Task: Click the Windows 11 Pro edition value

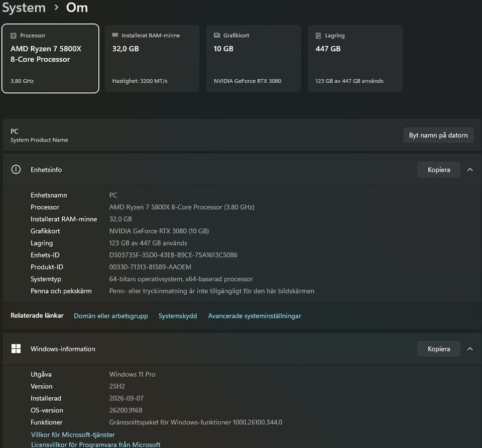Action: 132,374
